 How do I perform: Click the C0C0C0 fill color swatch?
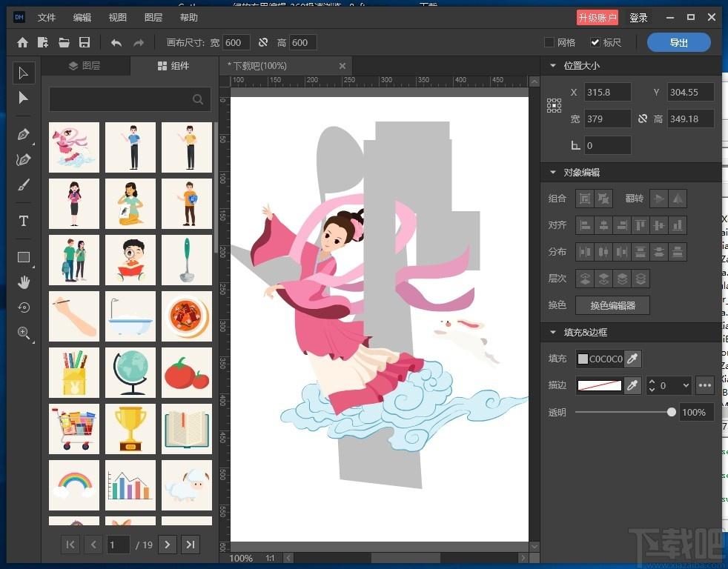tap(583, 359)
